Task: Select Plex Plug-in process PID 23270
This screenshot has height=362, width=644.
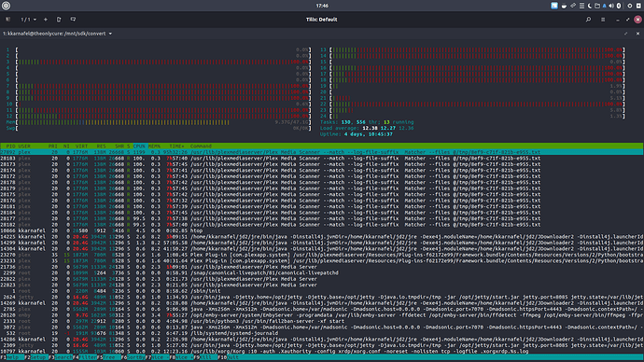Action: pyautogui.click(x=322, y=255)
